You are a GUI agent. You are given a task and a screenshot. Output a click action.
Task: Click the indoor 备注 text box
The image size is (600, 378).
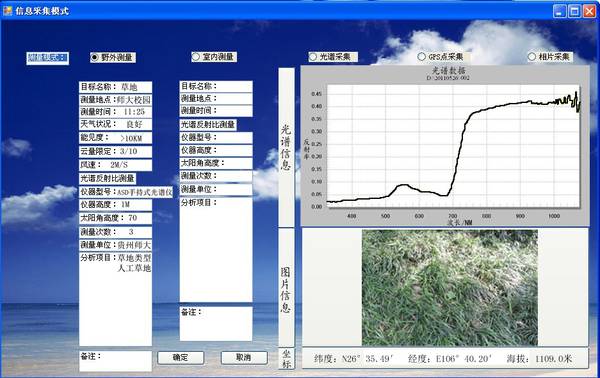tap(216, 324)
